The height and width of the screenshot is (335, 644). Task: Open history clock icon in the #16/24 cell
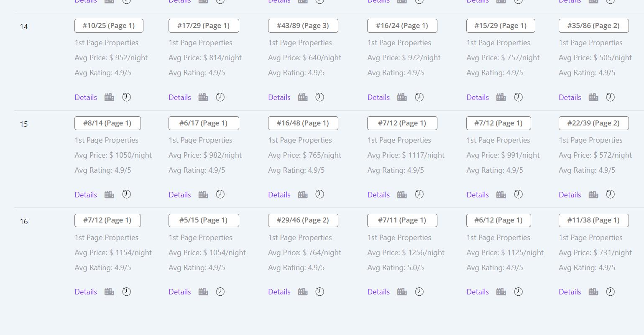pyautogui.click(x=419, y=97)
